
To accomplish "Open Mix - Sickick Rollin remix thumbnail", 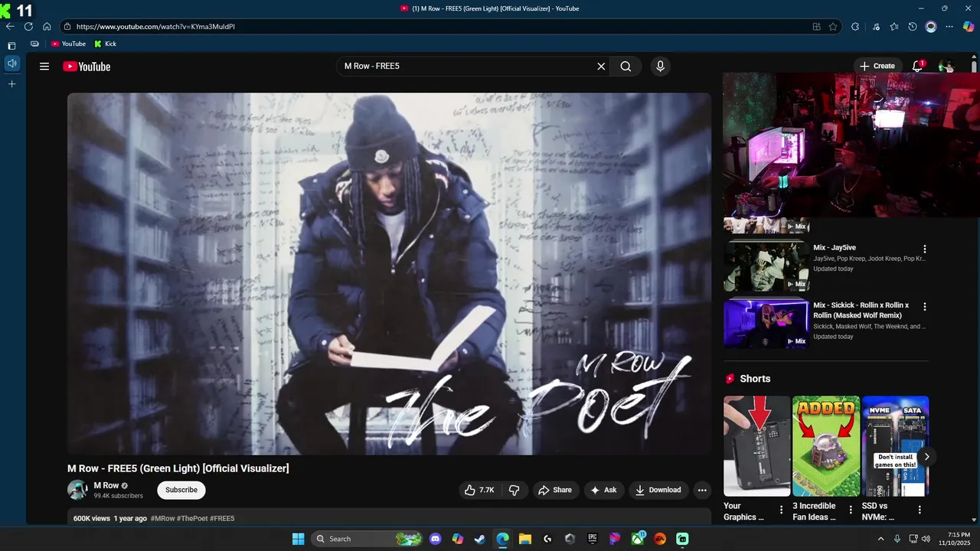I will tap(766, 323).
